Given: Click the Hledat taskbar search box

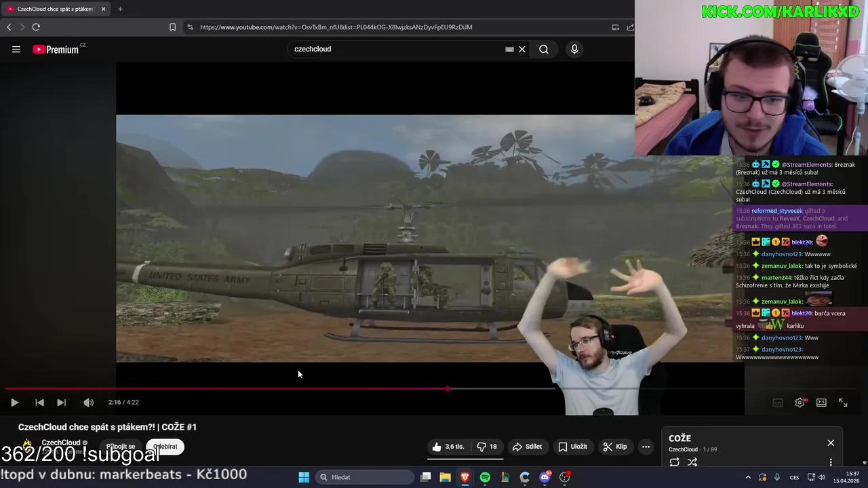Looking at the screenshot, I should tap(365, 477).
